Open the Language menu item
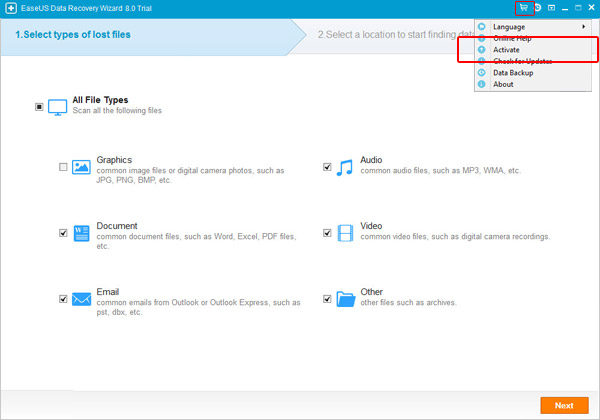Viewport: 600px width, 420px height. [533, 26]
